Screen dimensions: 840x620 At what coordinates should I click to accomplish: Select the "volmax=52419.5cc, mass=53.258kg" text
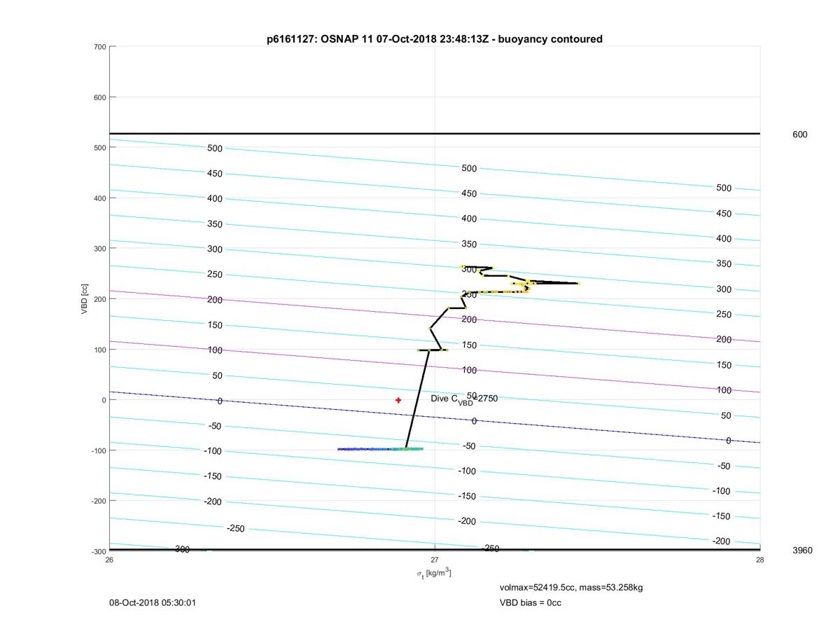pos(571,587)
